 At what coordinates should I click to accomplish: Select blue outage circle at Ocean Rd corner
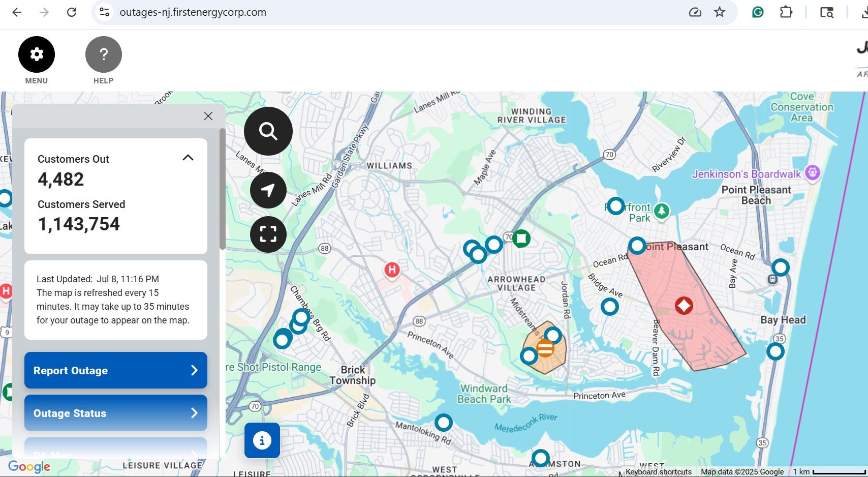click(x=637, y=246)
